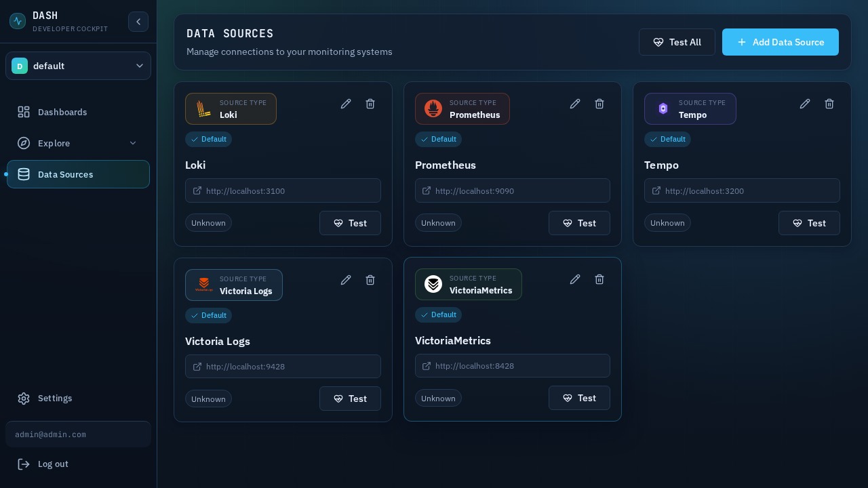Click the Add Data Source button
The width and height of the screenshot is (868, 488).
click(x=781, y=42)
